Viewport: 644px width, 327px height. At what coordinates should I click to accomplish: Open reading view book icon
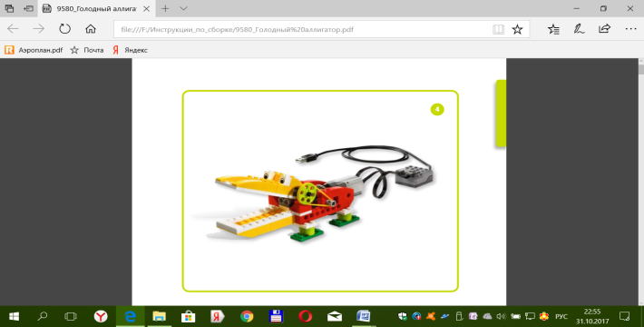click(498, 29)
